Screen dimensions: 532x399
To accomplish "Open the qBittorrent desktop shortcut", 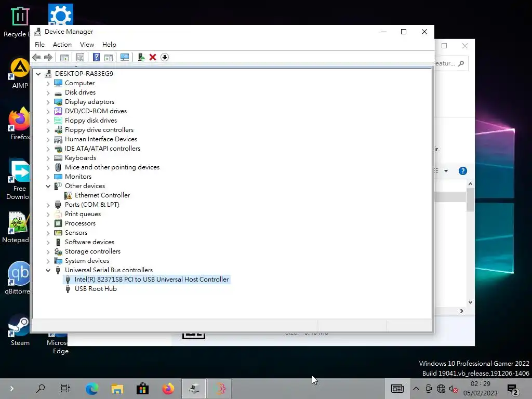I will click(18, 278).
